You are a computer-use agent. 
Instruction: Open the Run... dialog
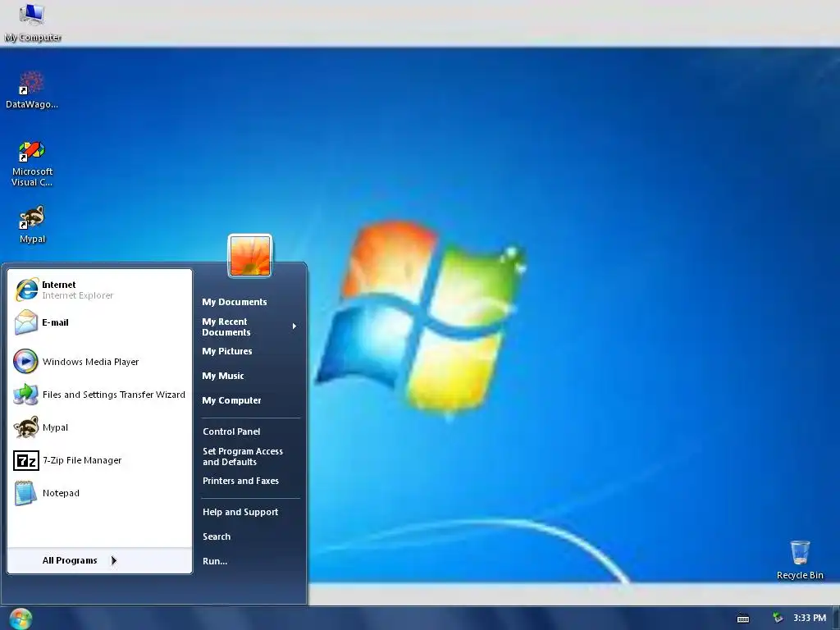pyautogui.click(x=249, y=561)
